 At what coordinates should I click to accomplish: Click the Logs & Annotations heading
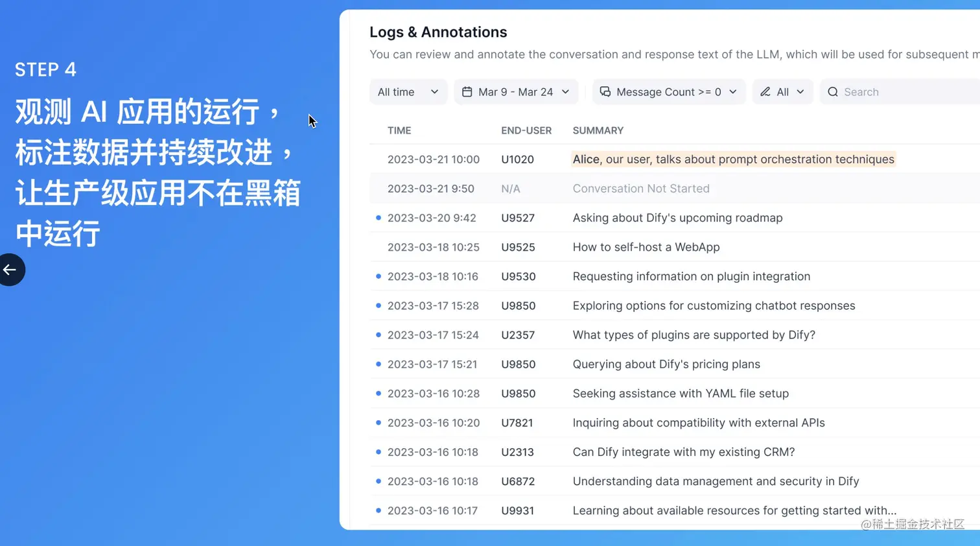tap(438, 32)
